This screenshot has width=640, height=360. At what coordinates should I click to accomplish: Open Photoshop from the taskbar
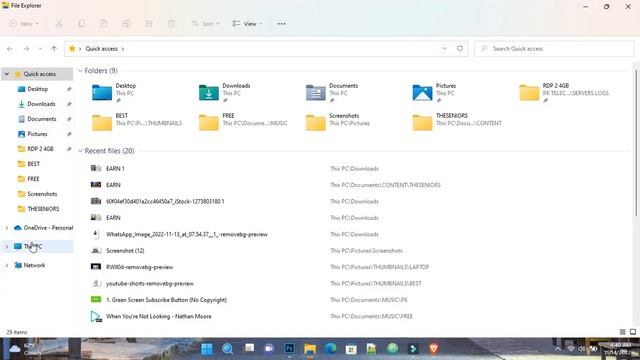click(289, 348)
